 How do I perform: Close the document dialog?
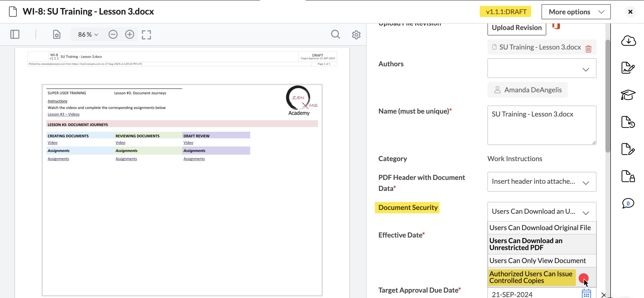pyautogui.click(x=630, y=12)
